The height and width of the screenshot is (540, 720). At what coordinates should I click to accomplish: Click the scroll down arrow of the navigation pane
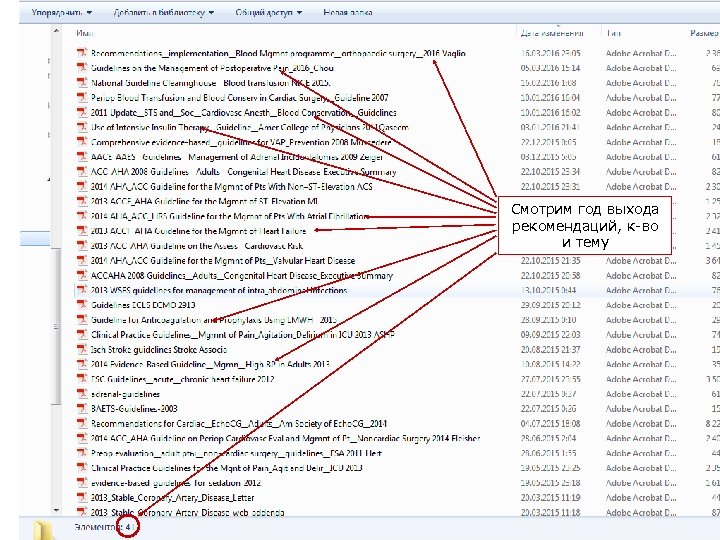tap(56, 510)
